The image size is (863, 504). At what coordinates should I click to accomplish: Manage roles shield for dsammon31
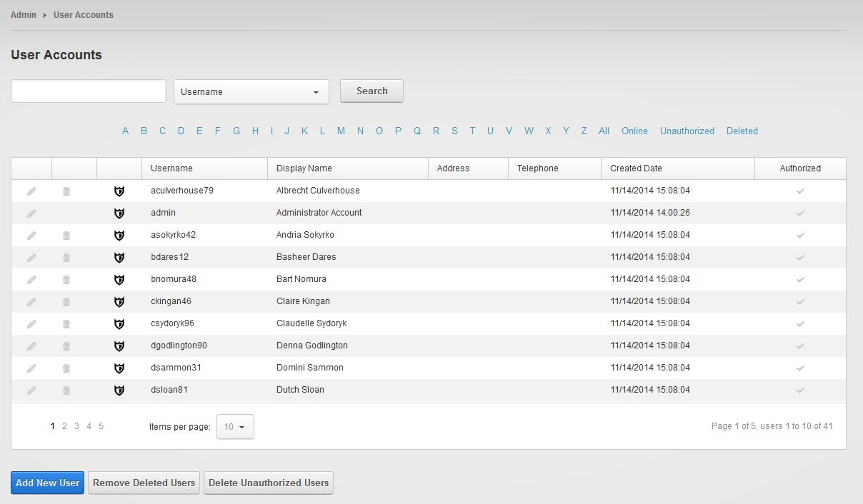point(119,368)
